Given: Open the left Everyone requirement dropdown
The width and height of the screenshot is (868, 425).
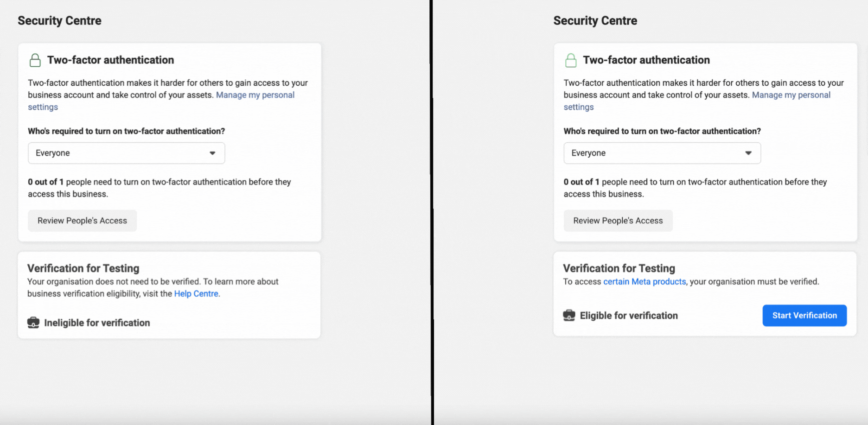Looking at the screenshot, I should point(126,153).
